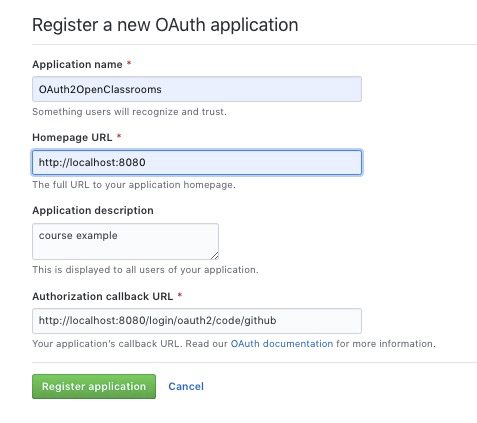477x423 pixels.
Task: Click inside the Application description textarea
Action: [125, 241]
